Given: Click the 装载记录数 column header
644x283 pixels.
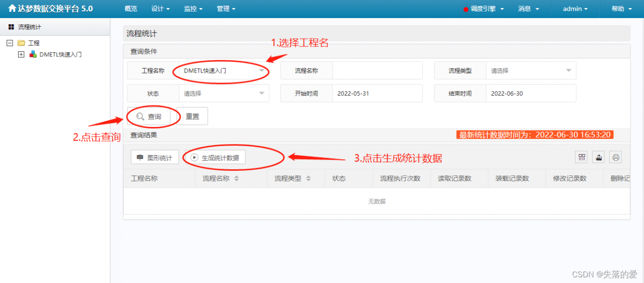Looking at the screenshot, I should tap(512, 178).
